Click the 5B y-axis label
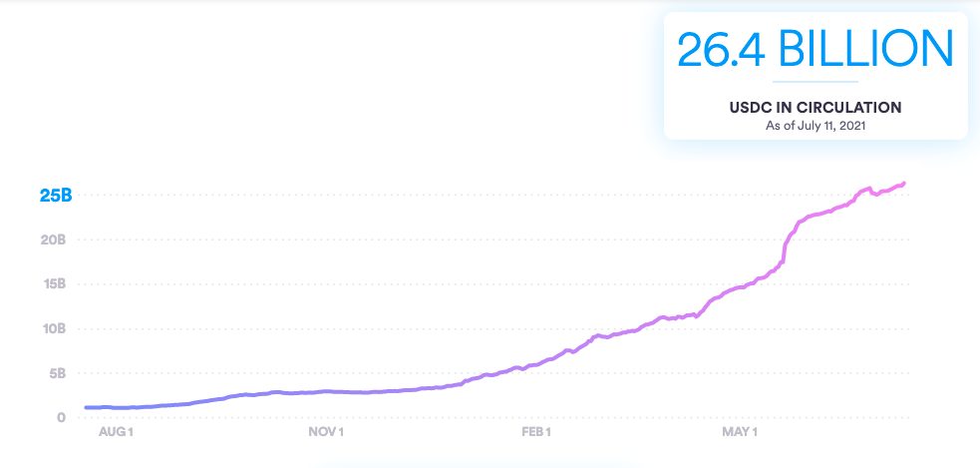 pos(58,373)
